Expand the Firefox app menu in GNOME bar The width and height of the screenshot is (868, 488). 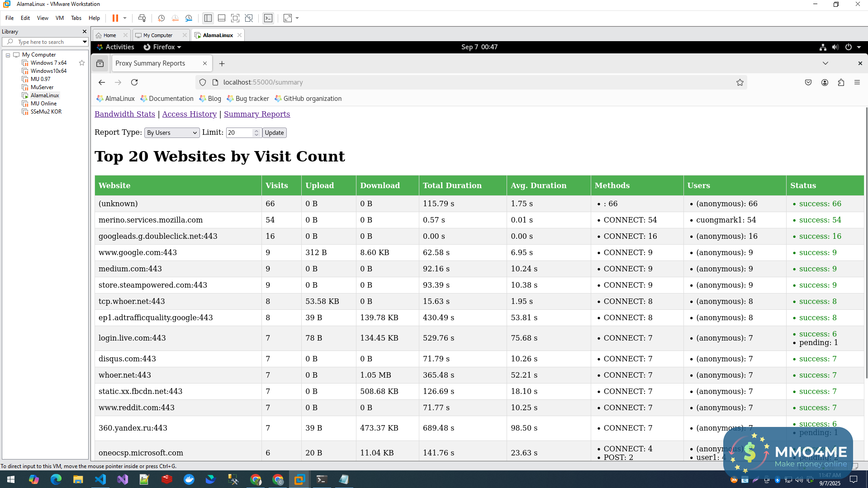(162, 47)
